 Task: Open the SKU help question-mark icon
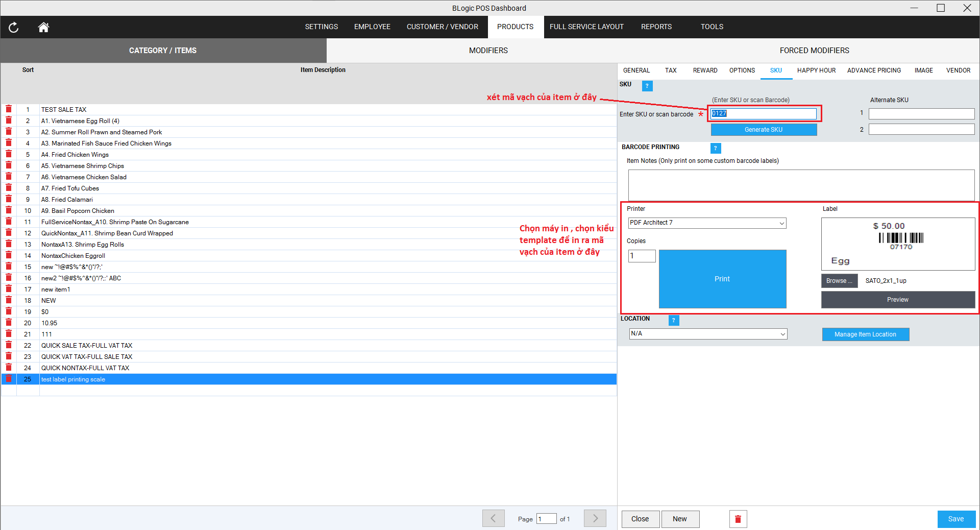pos(647,86)
